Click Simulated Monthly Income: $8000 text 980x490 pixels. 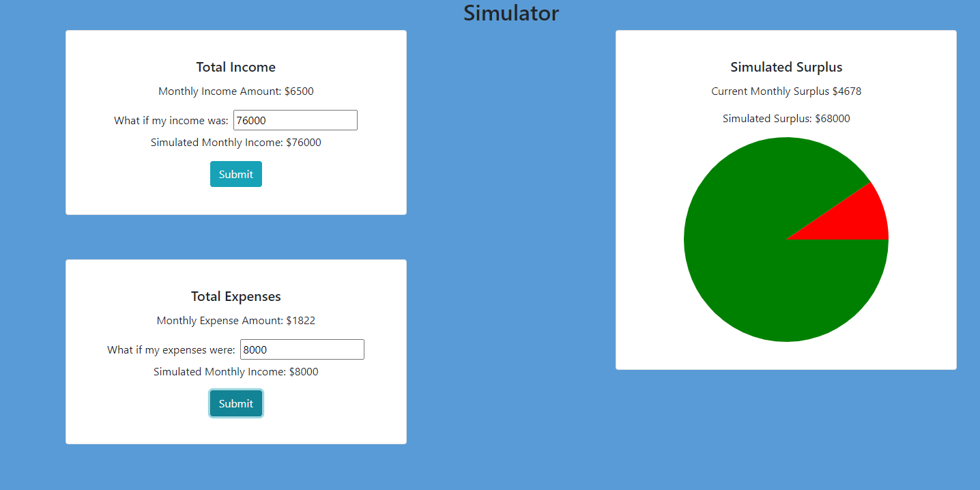(236, 372)
